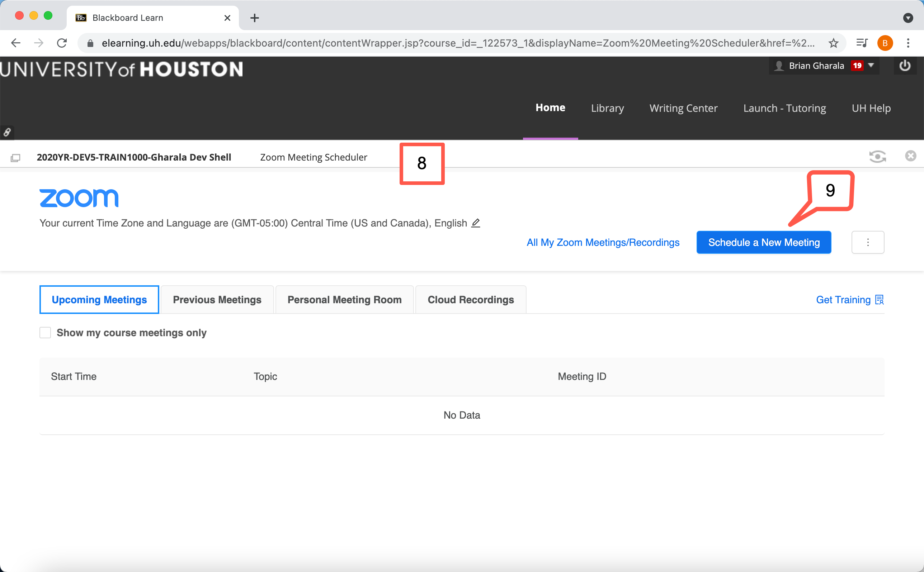Click the No Data table message
This screenshot has height=572, width=924.
[462, 415]
